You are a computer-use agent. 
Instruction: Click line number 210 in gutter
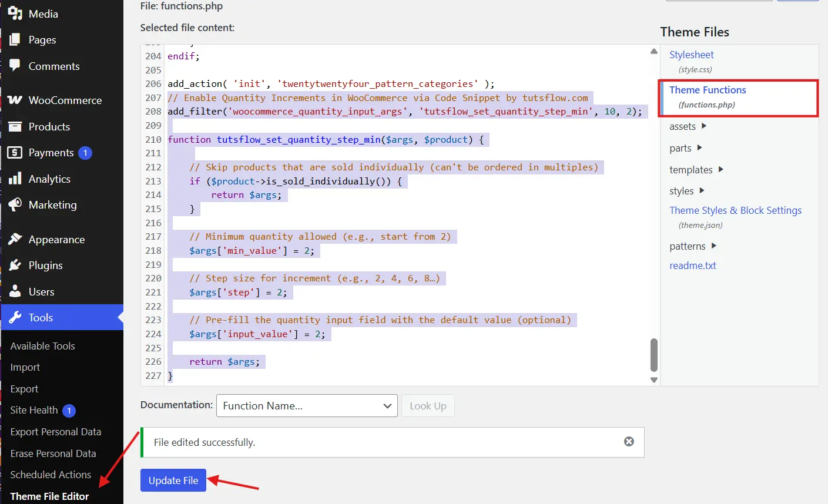(x=153, y=140)
